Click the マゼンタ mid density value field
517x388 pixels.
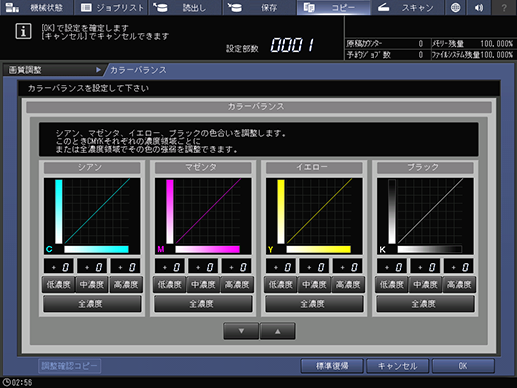[203, 267]
